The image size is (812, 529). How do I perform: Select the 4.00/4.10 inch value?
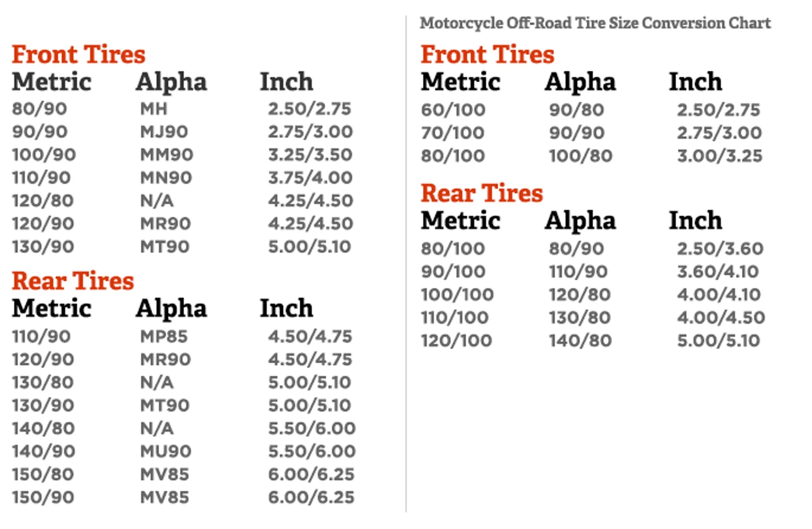click(719, 294)
